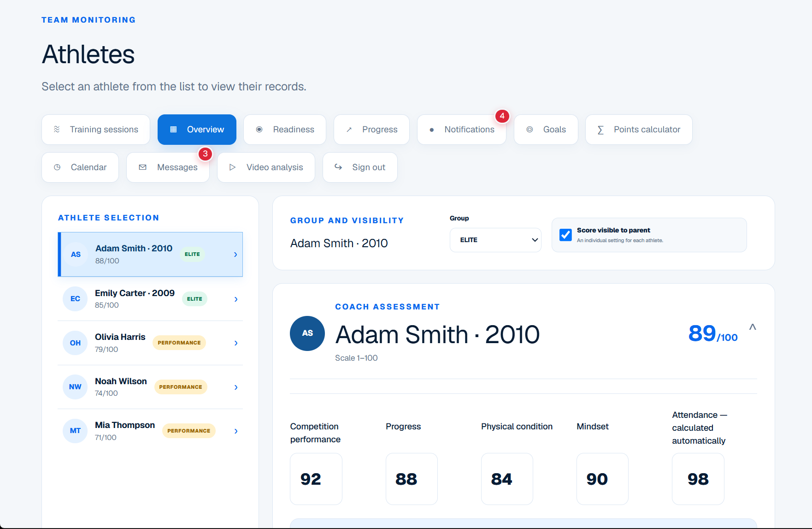Click the Overview grid icon
Screen dimensions: 812x529
coord(173,129)
